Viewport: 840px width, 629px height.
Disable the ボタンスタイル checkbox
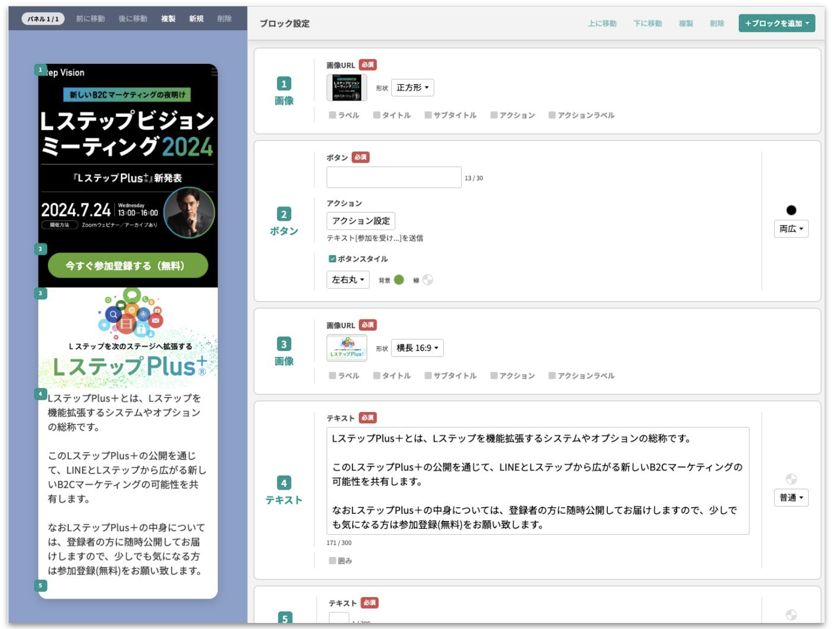[332, 259]
